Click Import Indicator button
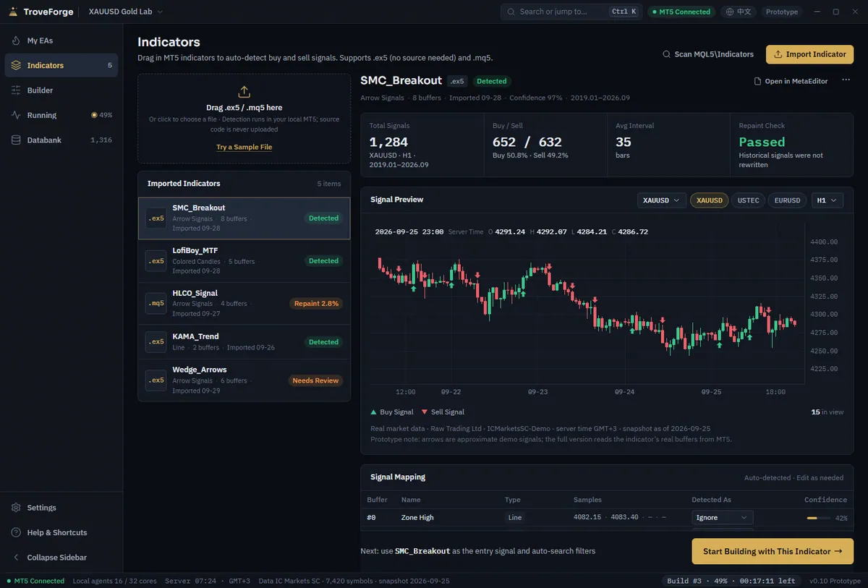Viewport: 868px width, 588px height. click(x=810, y=54)
